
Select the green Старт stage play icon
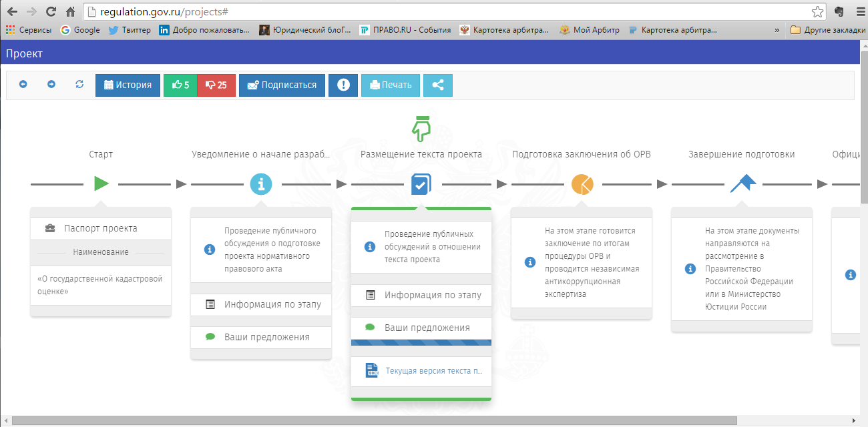coord(101,183)
